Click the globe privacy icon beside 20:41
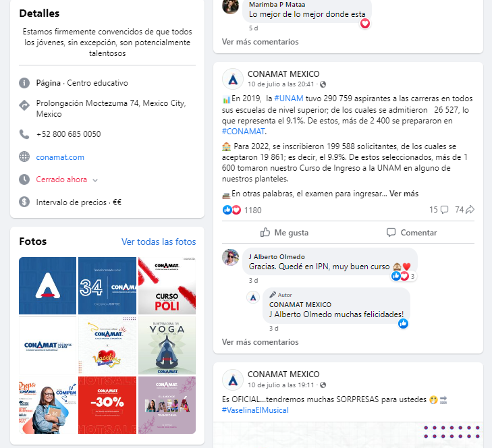492x448 pixels. [x=323, y=84]
